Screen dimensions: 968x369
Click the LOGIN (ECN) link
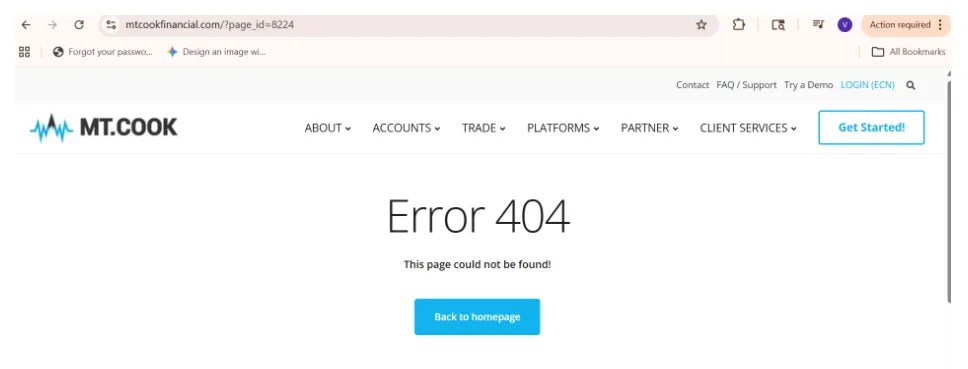click(867, 85)
